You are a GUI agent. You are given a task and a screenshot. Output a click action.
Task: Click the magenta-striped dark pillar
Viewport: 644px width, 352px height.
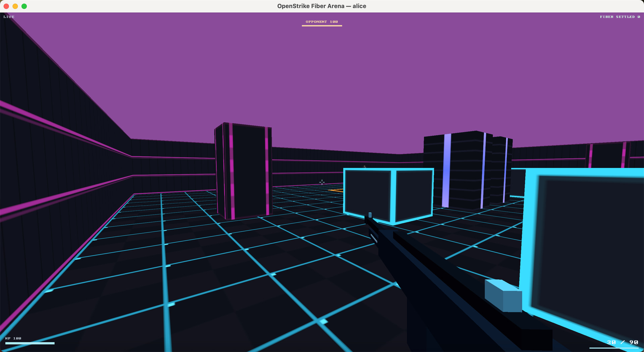[x=244, y=171]
